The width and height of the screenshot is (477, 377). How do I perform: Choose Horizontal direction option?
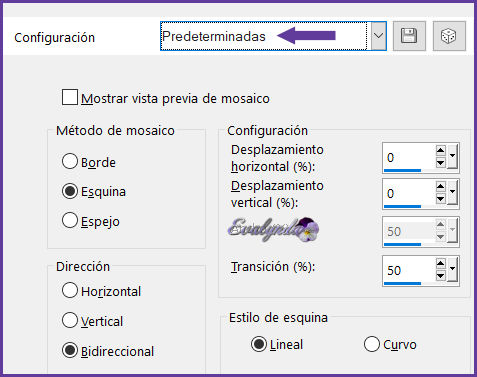click(x=70, y=290)
